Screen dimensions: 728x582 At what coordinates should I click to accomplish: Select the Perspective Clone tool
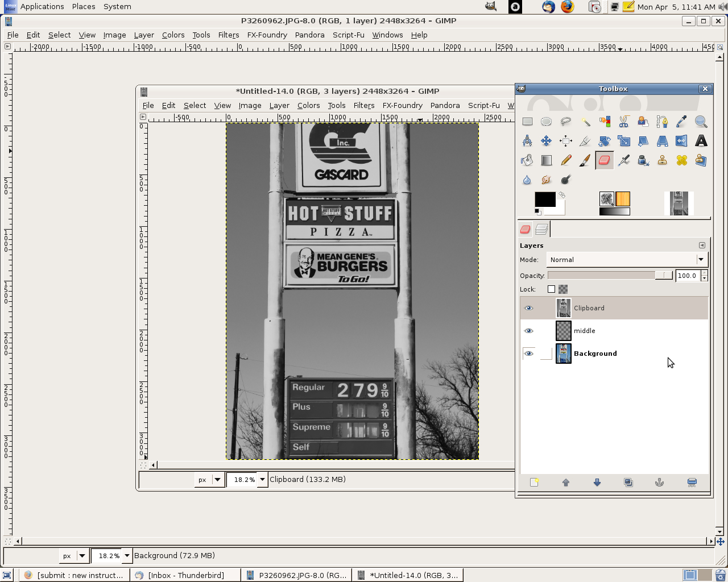tap(701, 160)
